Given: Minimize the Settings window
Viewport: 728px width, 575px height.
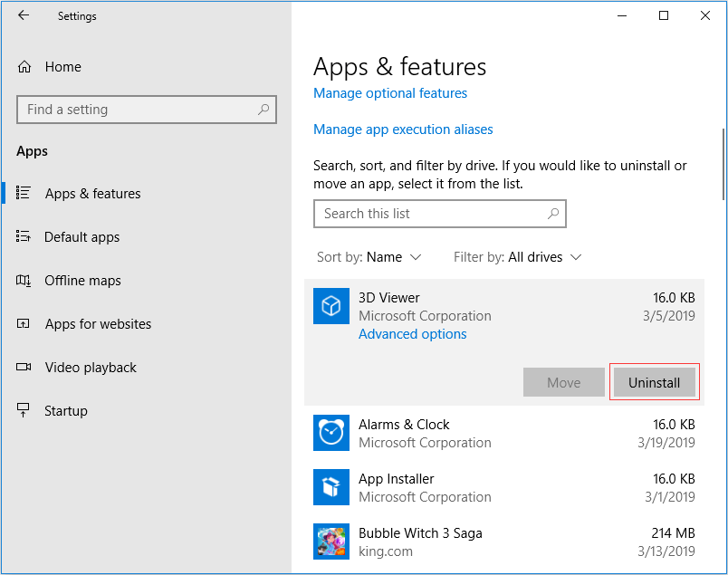Looking at the screenshot, I should pyautogui.click(x=622, y=15).
